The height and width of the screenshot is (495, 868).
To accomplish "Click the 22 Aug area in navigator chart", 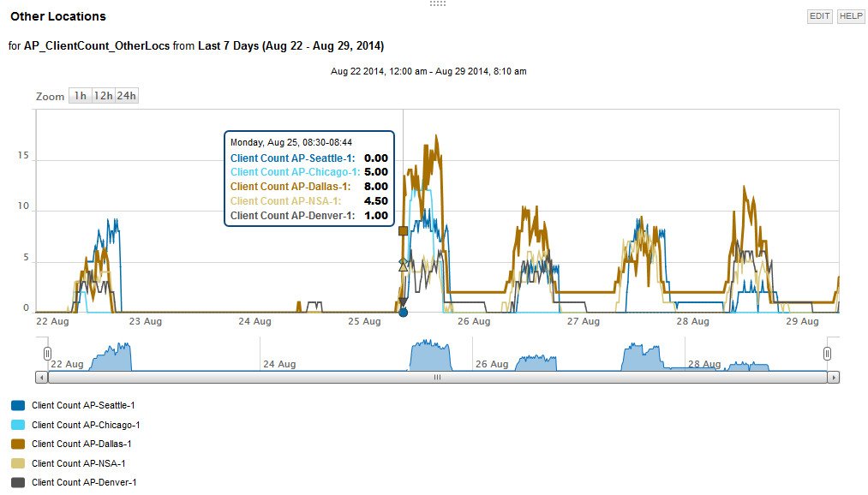I will [x=112, y=358].
